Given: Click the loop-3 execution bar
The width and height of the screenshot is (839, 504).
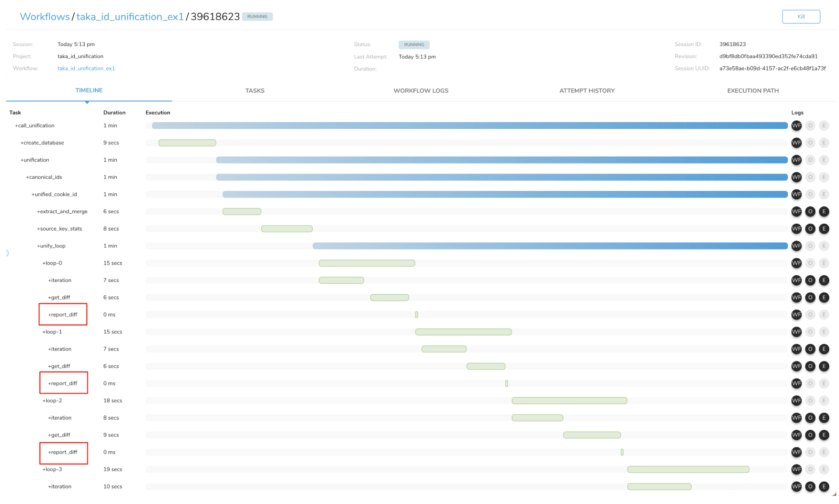Looking at the screenshot, I should point(688,469).
